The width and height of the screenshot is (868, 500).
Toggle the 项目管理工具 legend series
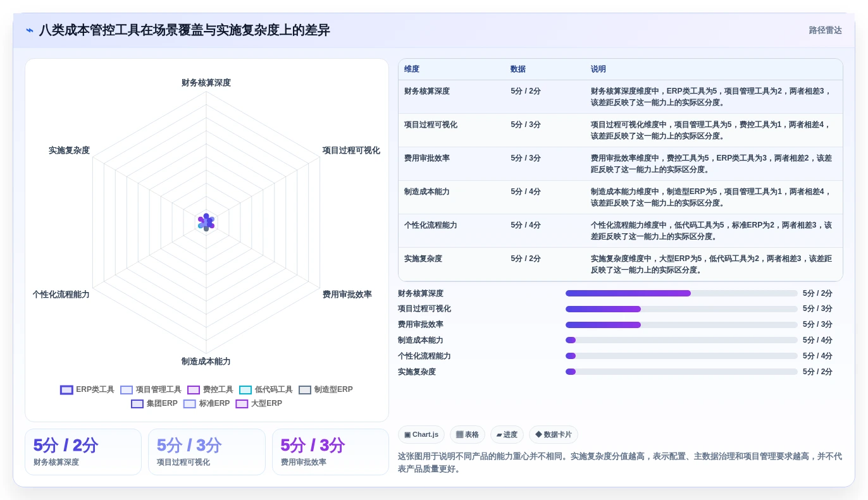pos(151,390)
